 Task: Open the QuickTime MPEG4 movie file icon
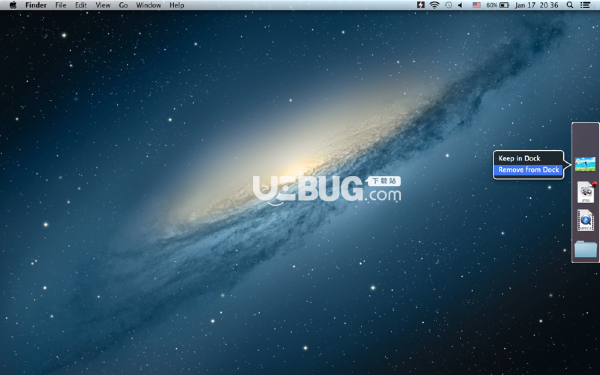point(585,220)
